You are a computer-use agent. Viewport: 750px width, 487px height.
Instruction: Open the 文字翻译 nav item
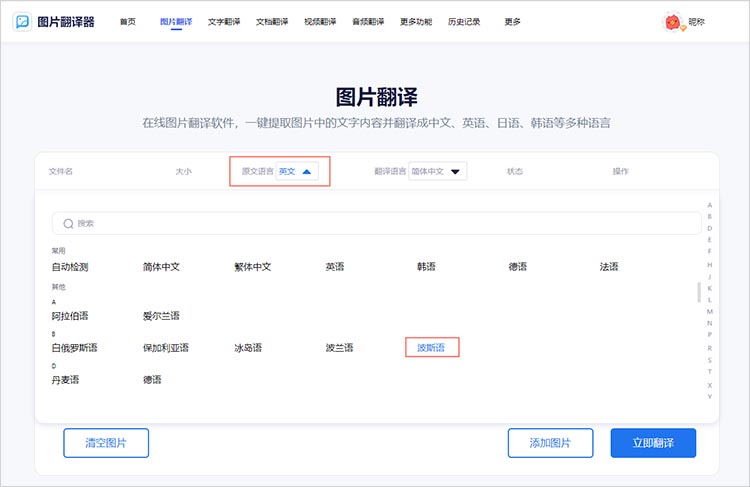[224, 22]
